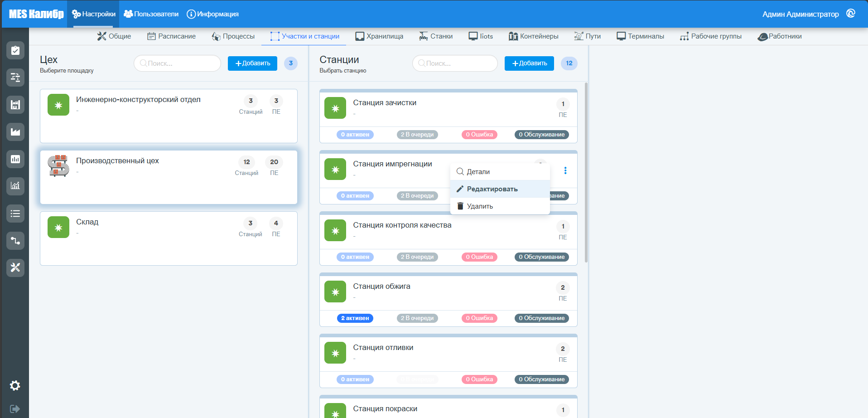Select the Станция покраски title
The width and height of the screenshot is (868, 418).
(x=385, y=409)
